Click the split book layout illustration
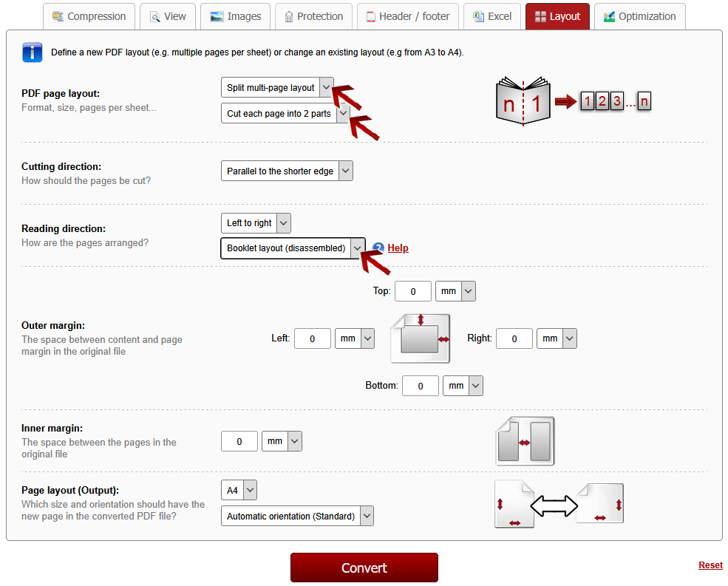 click(x=573, y=101)
